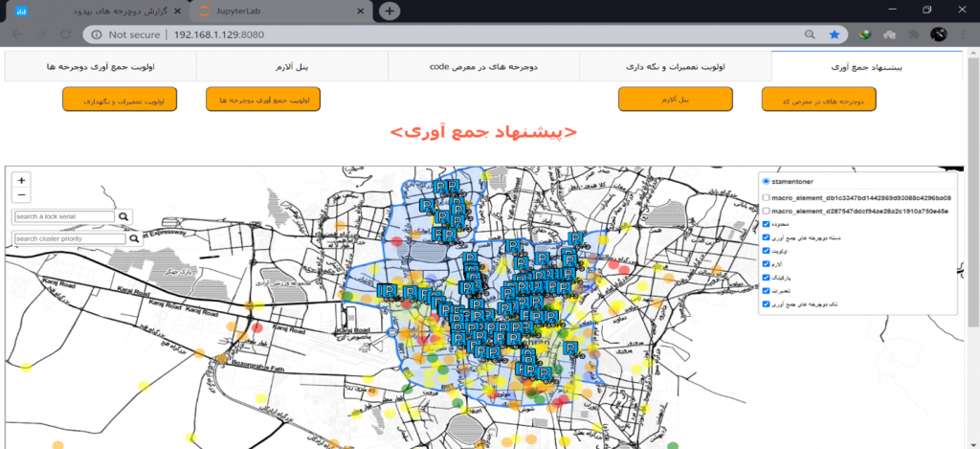Image resolution: width=980 pixels, height=449 pixels.
Task: Click the browser zoom magnifier in address bar
Action: coord(812,34)
